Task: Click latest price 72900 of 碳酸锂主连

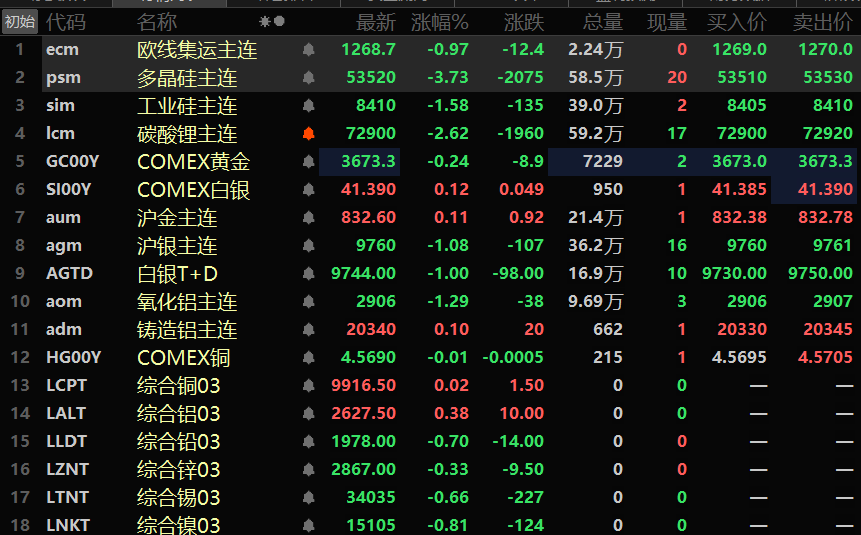Action: pos(371,133)
